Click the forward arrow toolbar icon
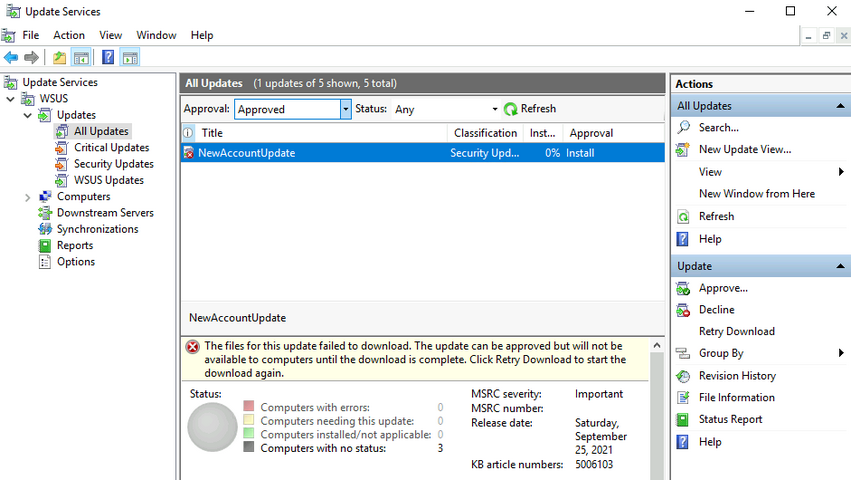Viewport: 851px width, 480px height. point(31,57)
